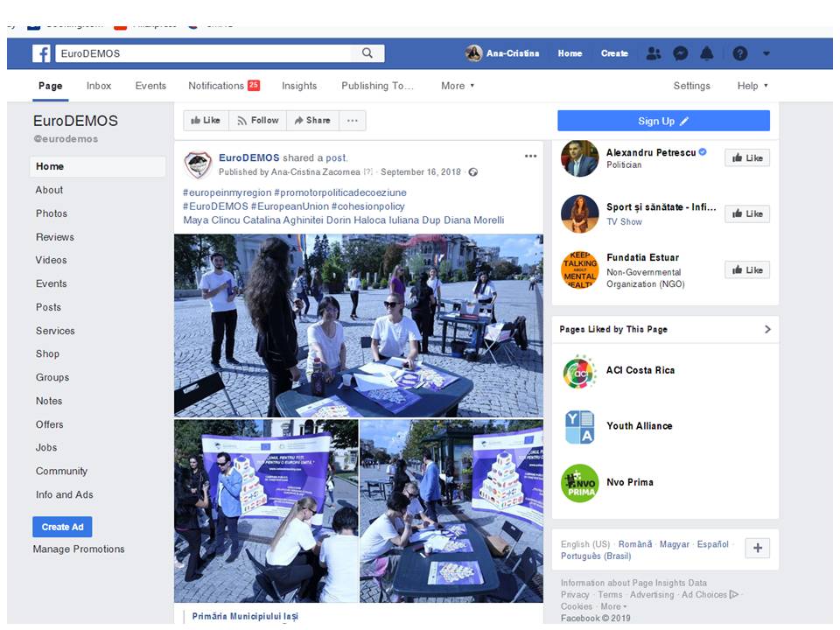Select About in the left sidebar
Image resolution: width=840 pixels, height=630 pixels.
tap(49, 190)
